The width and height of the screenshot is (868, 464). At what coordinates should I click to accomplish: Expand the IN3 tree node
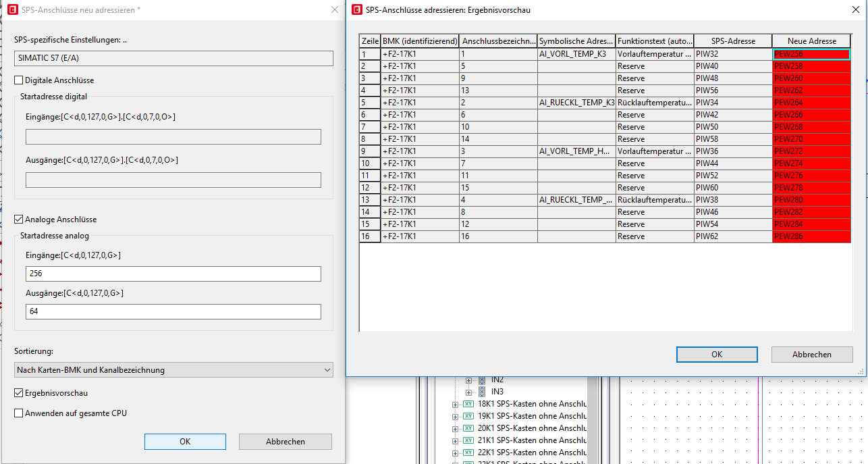[468, 392]
